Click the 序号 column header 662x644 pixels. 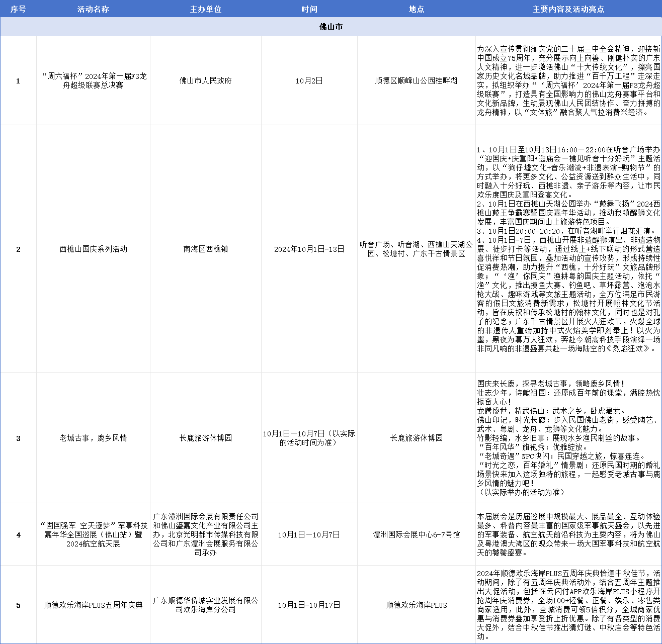(x=18, y=9)
